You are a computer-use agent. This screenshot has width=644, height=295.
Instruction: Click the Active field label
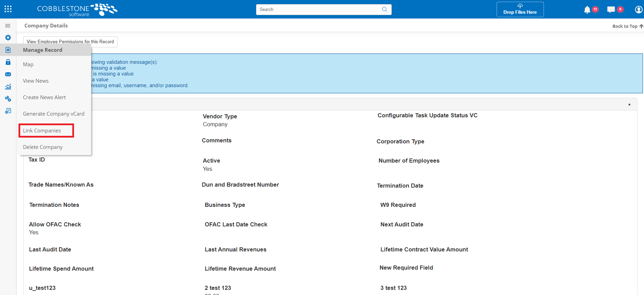[x=211, y=161]
